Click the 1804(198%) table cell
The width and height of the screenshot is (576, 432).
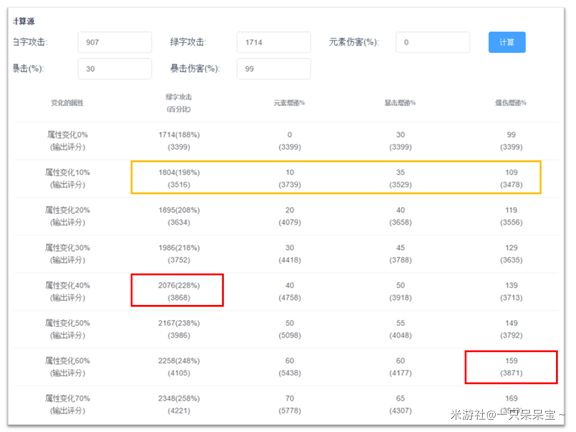[179, 178]
